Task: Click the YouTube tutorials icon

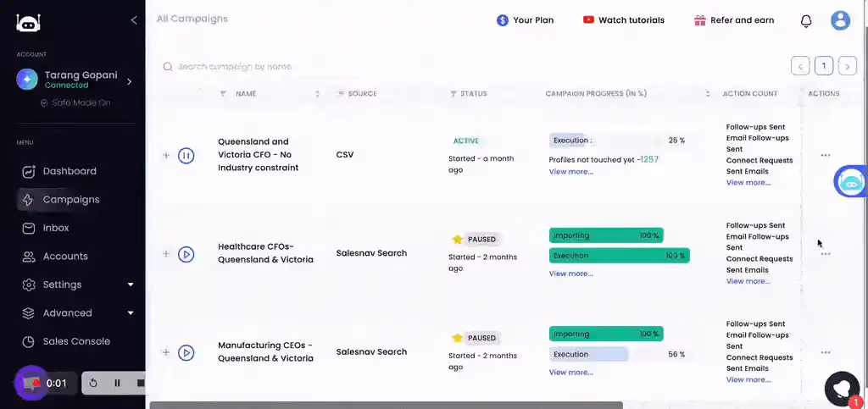Action: click(588, 19)
